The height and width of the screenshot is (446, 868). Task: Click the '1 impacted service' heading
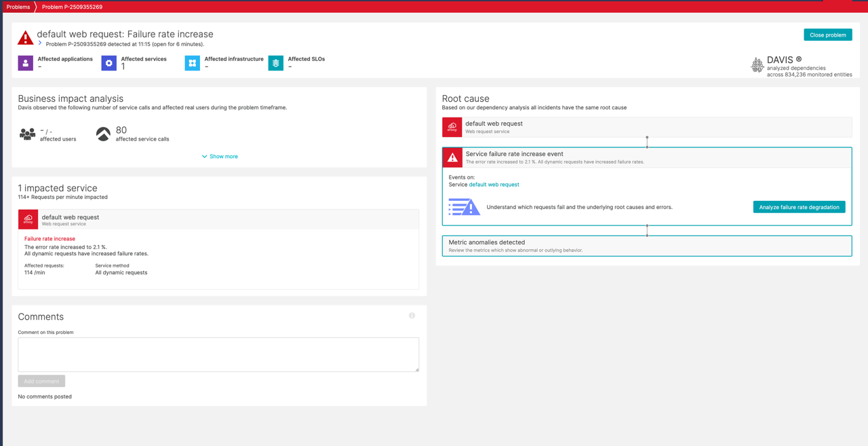(x=58, y=188)
